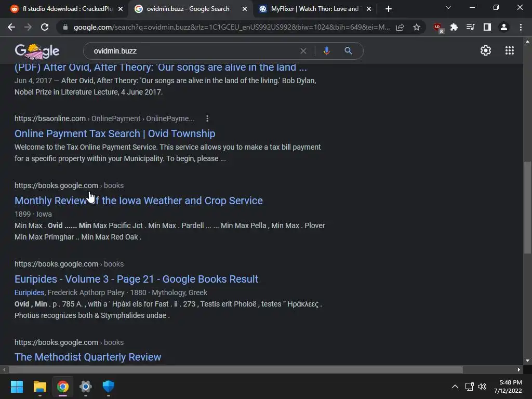Clear the search box with the X
Screen dimensions: 532x399
point(303,51)
